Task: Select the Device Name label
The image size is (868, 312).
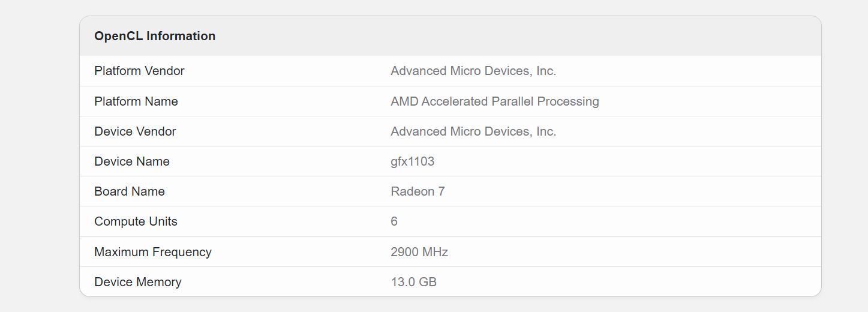Action: [x=132, y=161]
